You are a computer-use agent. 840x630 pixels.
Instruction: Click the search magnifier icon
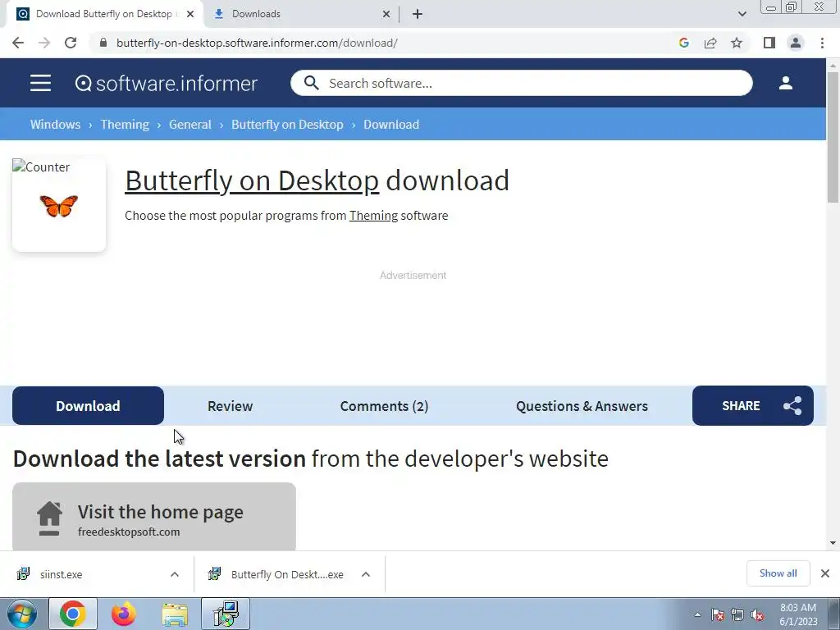coord(311,83)
